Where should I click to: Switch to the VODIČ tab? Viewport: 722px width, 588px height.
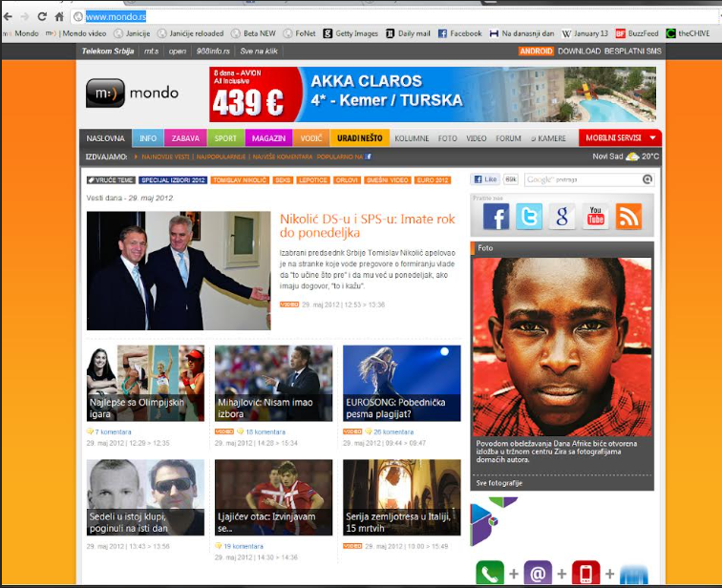[x=311, y=138]
